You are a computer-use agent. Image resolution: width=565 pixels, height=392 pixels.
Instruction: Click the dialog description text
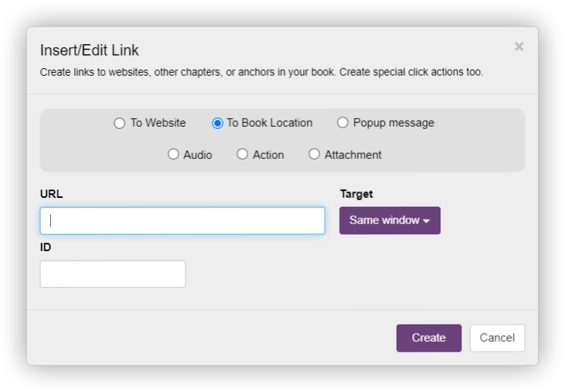[261, 73]
